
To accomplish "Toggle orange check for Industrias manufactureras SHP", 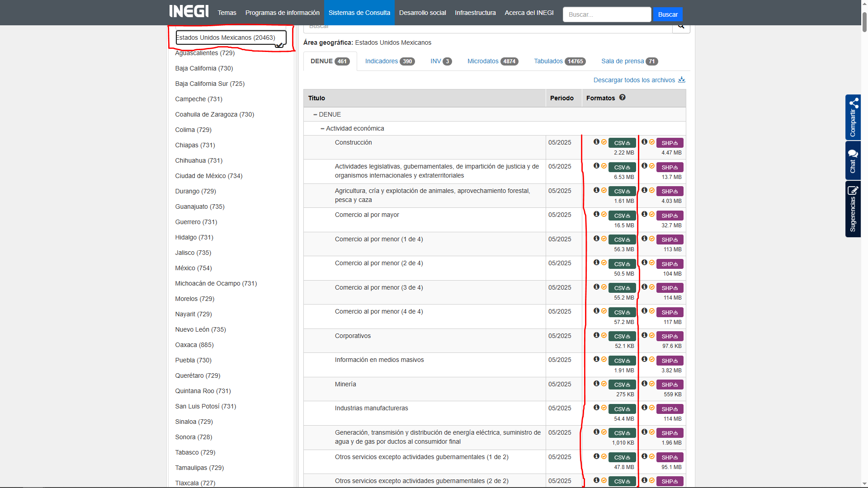I will [x=652, y=408].
